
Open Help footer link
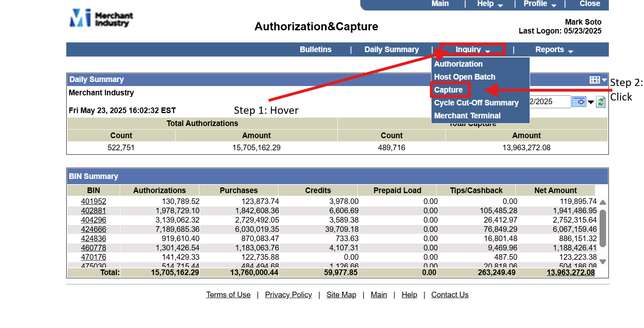pos(409,295)
